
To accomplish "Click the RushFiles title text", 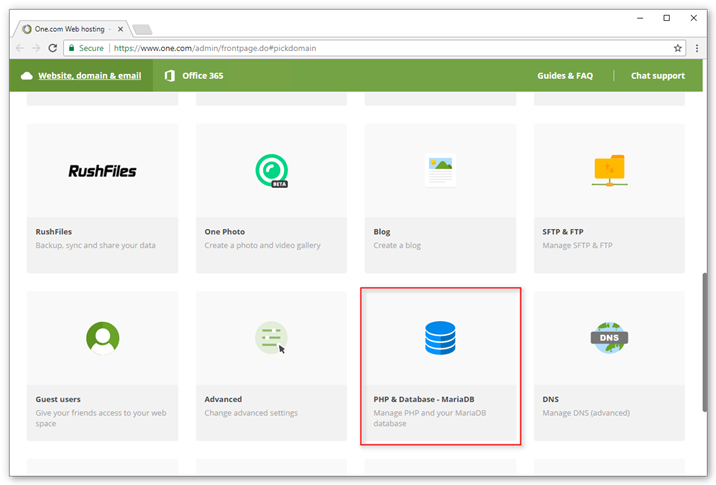I will point(54,232).
